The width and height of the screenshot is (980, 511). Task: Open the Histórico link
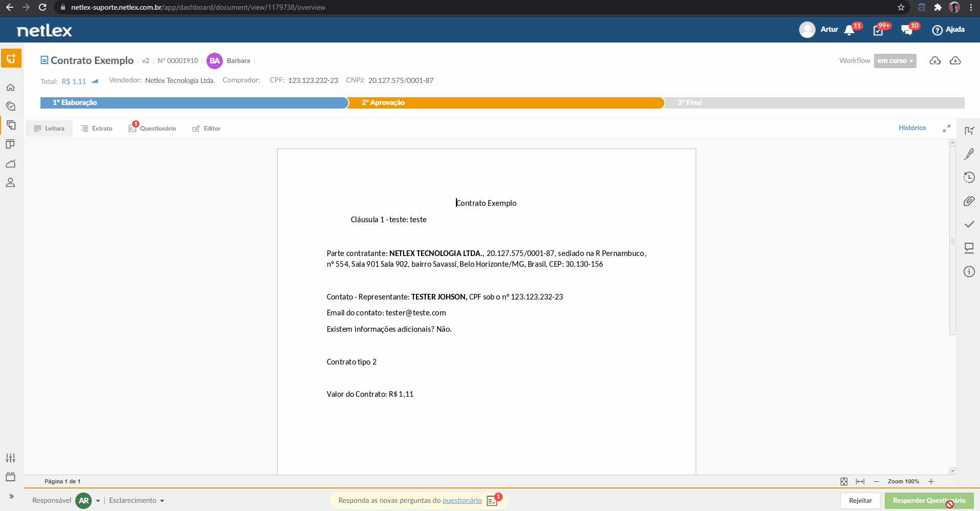(912, 128)
